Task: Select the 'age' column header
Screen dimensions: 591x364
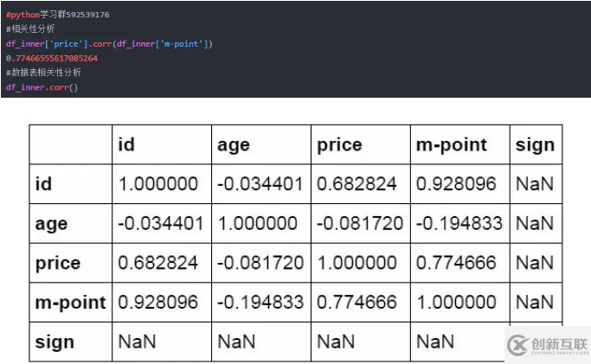Action: (234, 145)
